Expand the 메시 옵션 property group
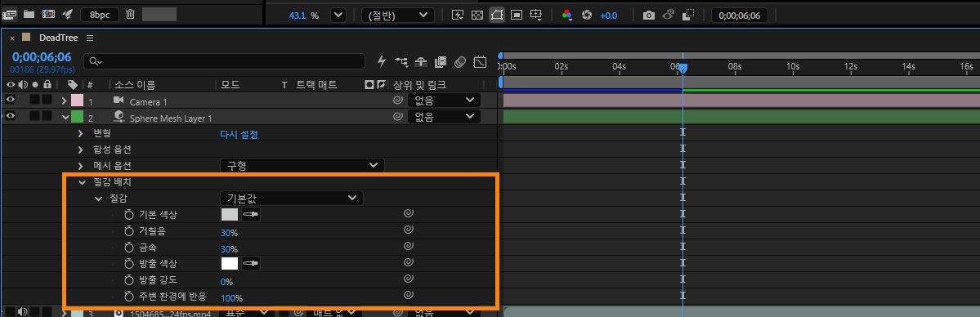The width and height of the screenshot is (980, 317). 81,166
